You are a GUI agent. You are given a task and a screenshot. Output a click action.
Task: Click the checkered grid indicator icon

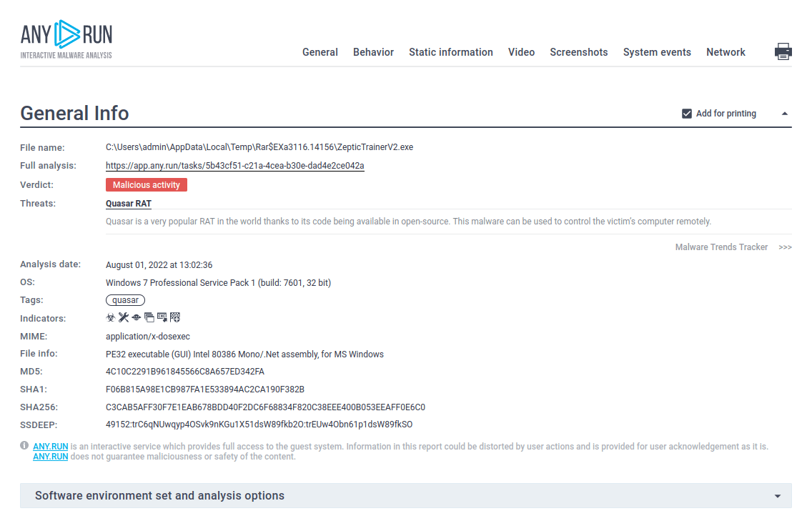(x=174, y=317)
